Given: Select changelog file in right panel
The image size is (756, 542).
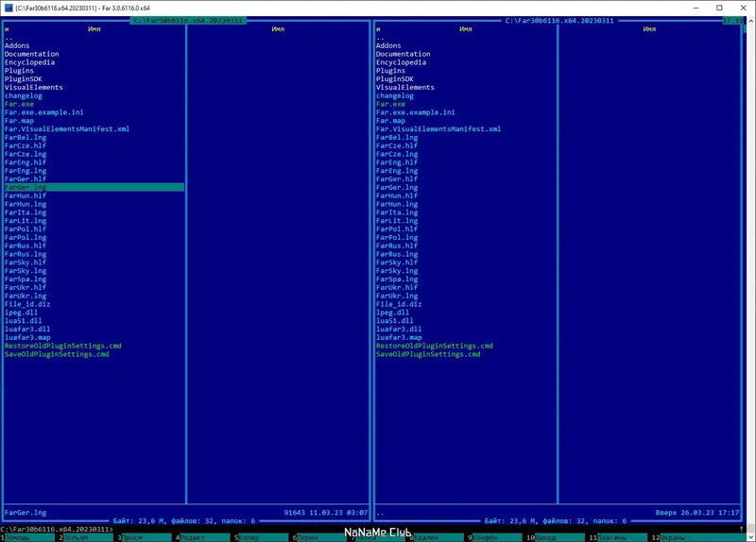Looking at the screenshot, I should tap(394, 96).
